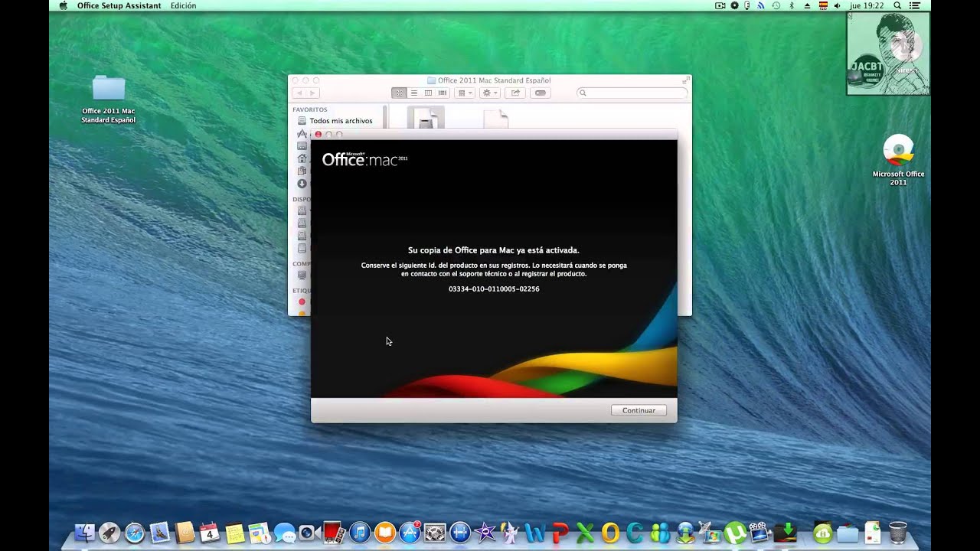Switch Finder to column view

tap(428, 93)
